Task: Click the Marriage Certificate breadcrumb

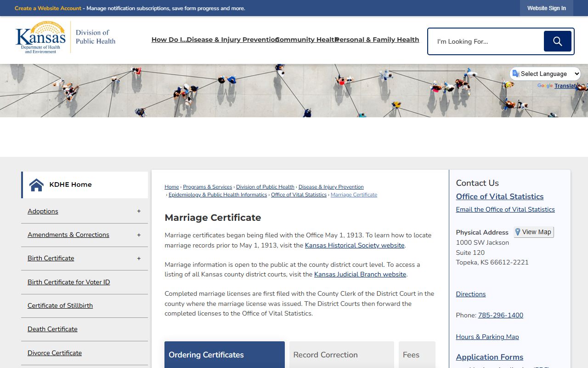Action: point(354,195)
